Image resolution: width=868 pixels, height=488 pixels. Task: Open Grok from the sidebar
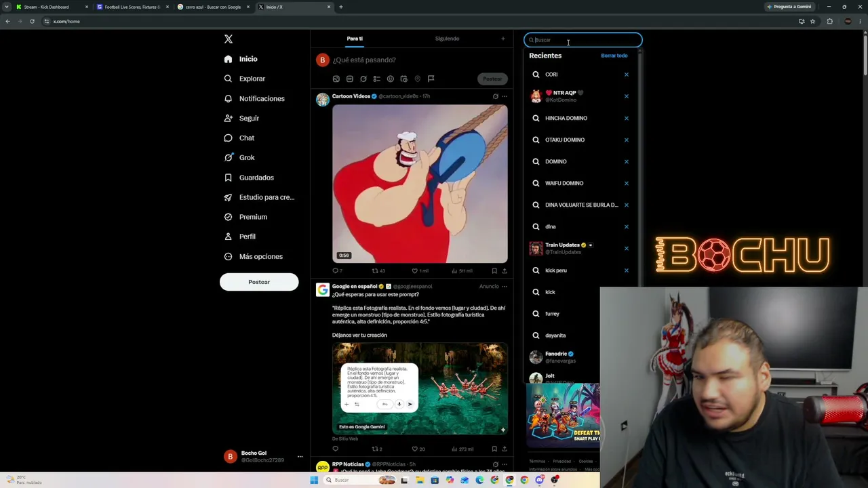click(239, 157)
